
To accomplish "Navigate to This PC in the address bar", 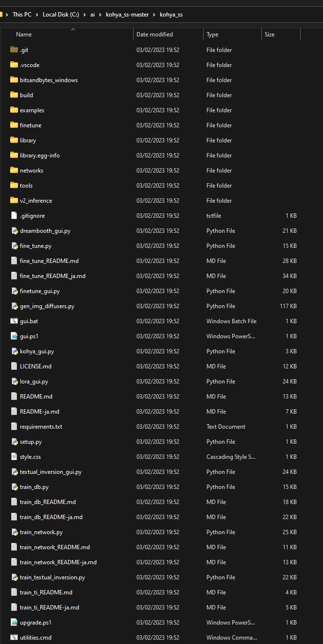I will [22, 15].
